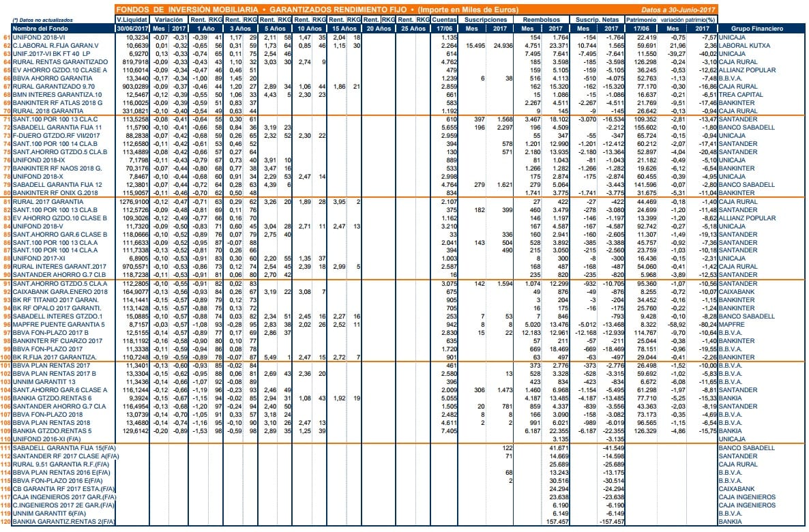This screenshot has width=809, height=532.
Task: Click fund 'BANKINTER RF CUARZO 2017'
Action: [57, 341]
